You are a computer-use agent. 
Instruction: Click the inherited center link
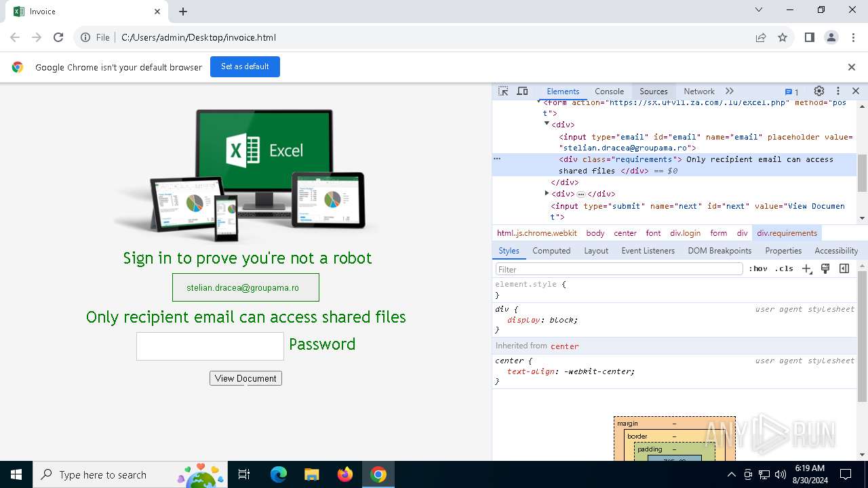coord(564,346)
